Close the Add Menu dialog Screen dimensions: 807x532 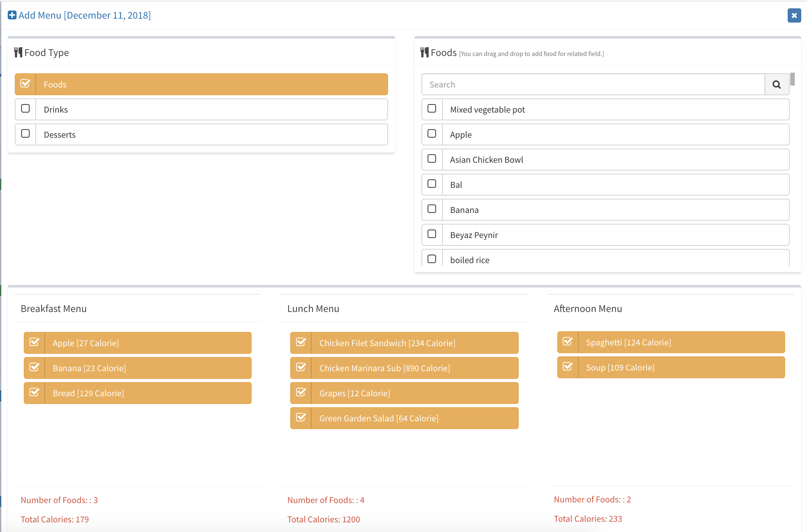coord(794,16)
